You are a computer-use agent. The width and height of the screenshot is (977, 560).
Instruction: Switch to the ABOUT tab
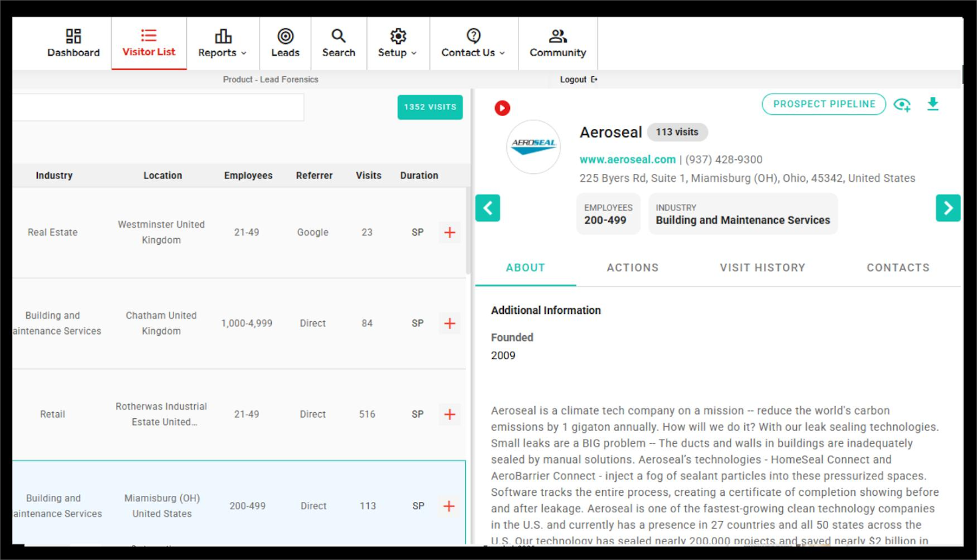point(525,267)
